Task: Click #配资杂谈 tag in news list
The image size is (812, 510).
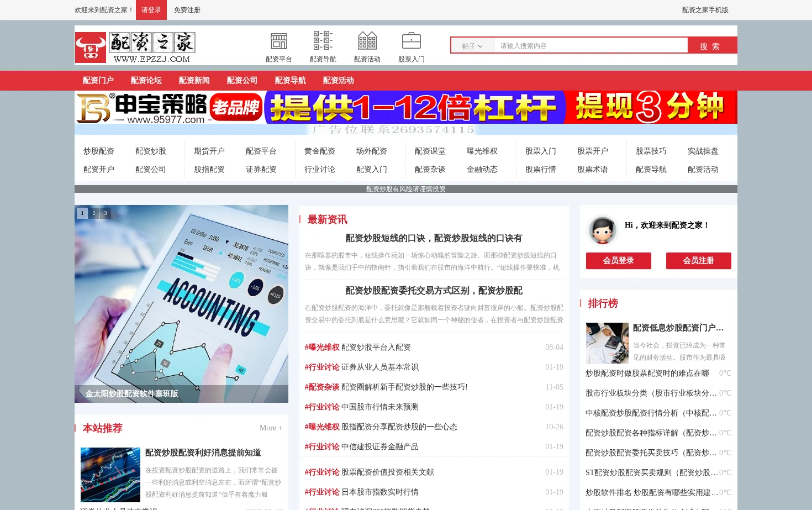Action: 322,387
